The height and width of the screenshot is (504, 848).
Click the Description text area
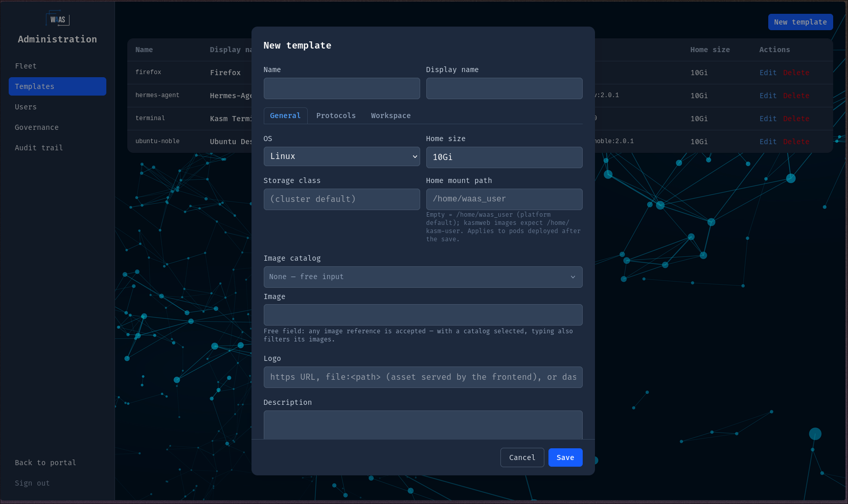[423, 425]
